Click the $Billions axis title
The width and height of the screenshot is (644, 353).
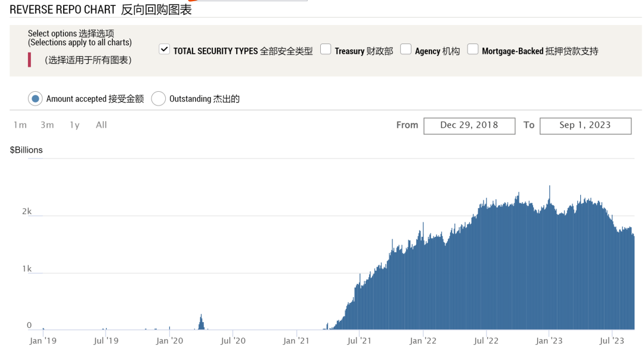[26, 150]
